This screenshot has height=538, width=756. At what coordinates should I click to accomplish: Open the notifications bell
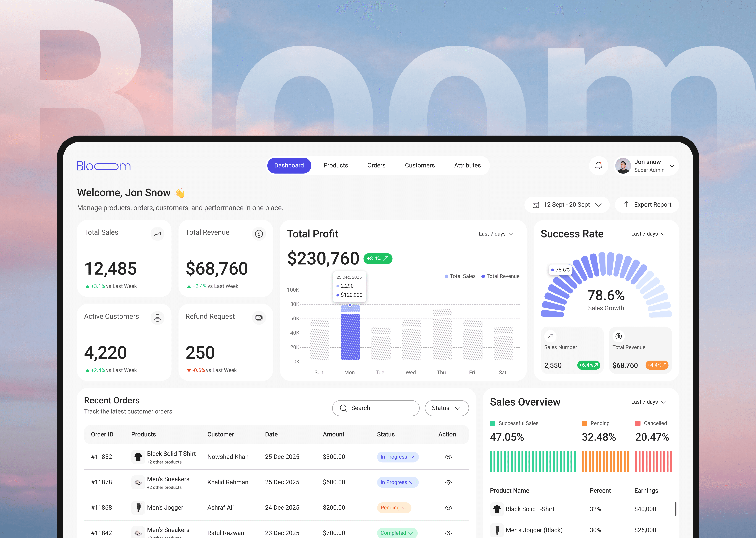coord(598,166)
